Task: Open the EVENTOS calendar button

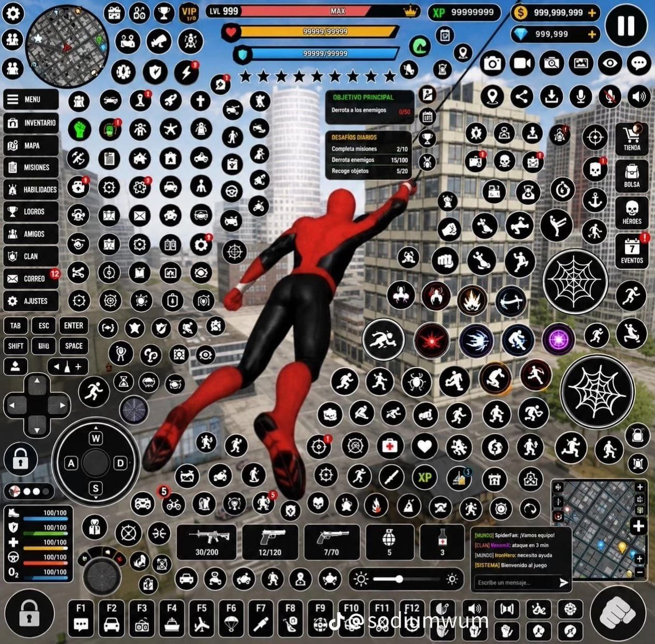Action: point(632,250)
